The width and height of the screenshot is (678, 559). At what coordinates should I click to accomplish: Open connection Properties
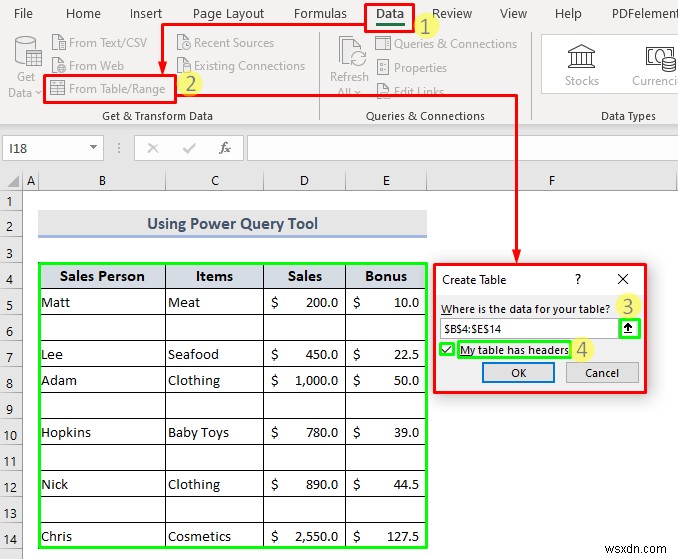coord(411,67)
